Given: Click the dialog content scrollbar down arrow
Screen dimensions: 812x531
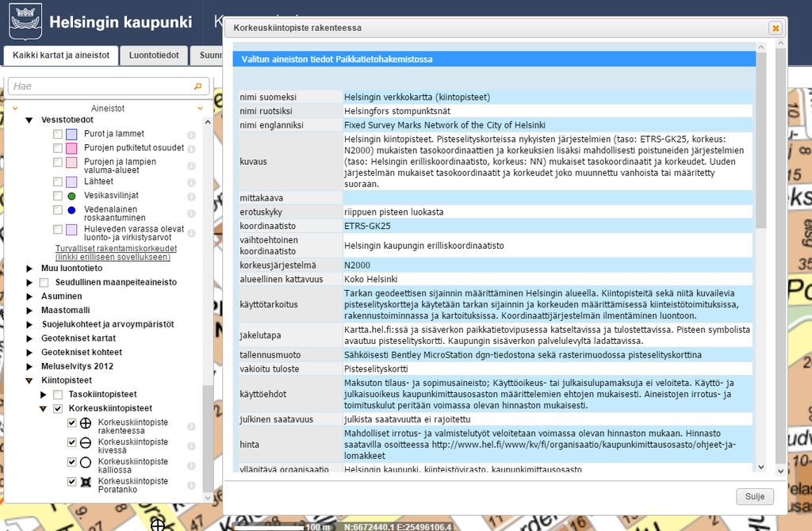Looking at the screenshot, I should pyautogui.click(x=760, y=467).
